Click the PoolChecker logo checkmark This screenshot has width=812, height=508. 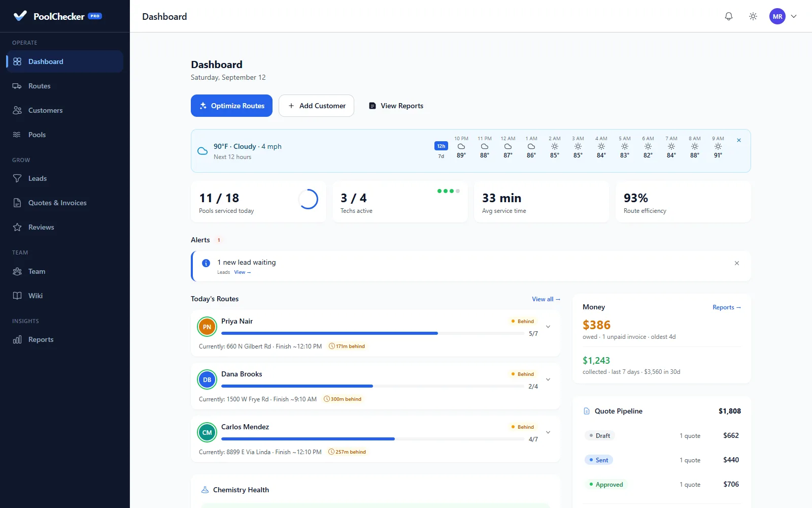point(20,16)
